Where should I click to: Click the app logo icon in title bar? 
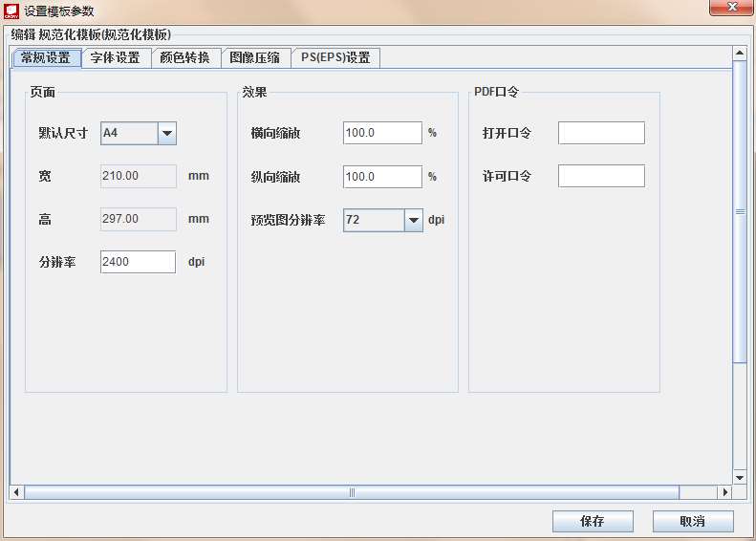click(x=11, y=11)
